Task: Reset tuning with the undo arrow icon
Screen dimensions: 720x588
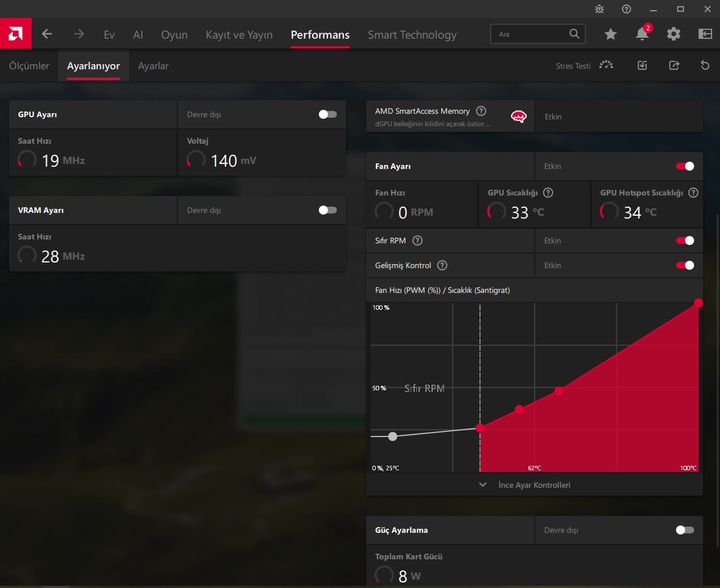Action: (705, 65)
